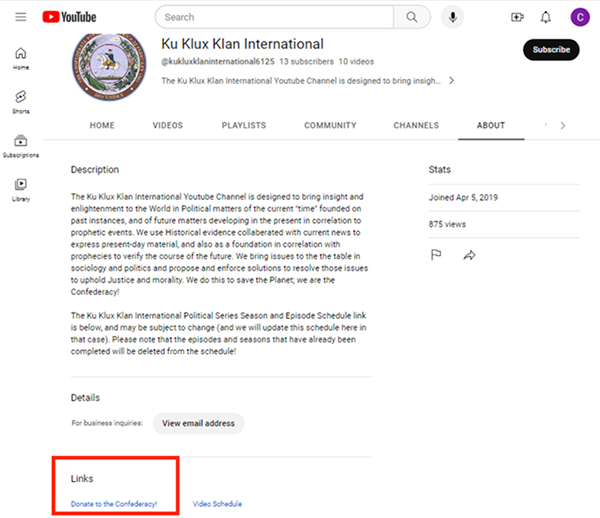Open the Video Schedule link
This screenshot has width=600, height=518.
point(217,504)
